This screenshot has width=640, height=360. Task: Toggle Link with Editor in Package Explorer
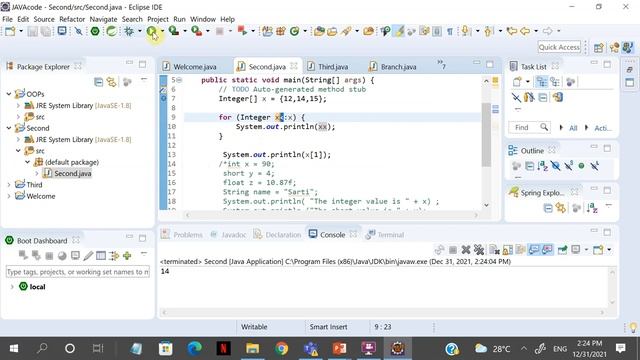tap(111, 82)
